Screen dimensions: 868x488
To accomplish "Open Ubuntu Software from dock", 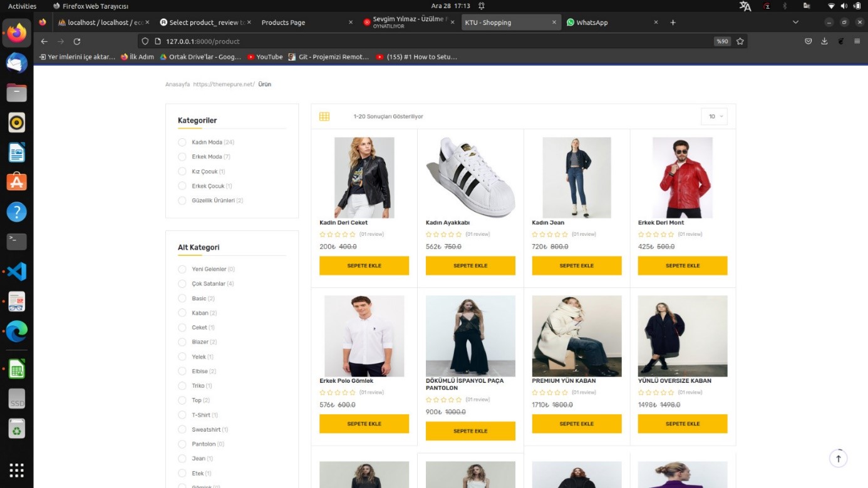I will (x=17, y=182).
